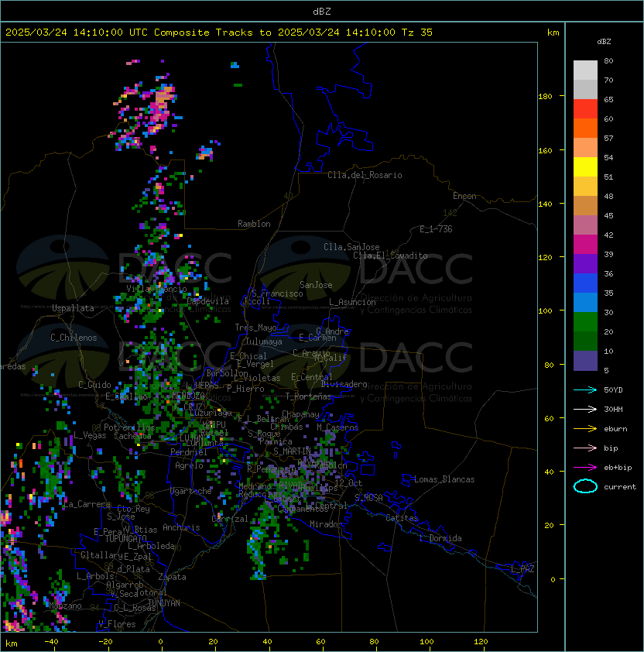Click the La_Carrera map label
Screen dimensions: 644x652
[87, 504]
